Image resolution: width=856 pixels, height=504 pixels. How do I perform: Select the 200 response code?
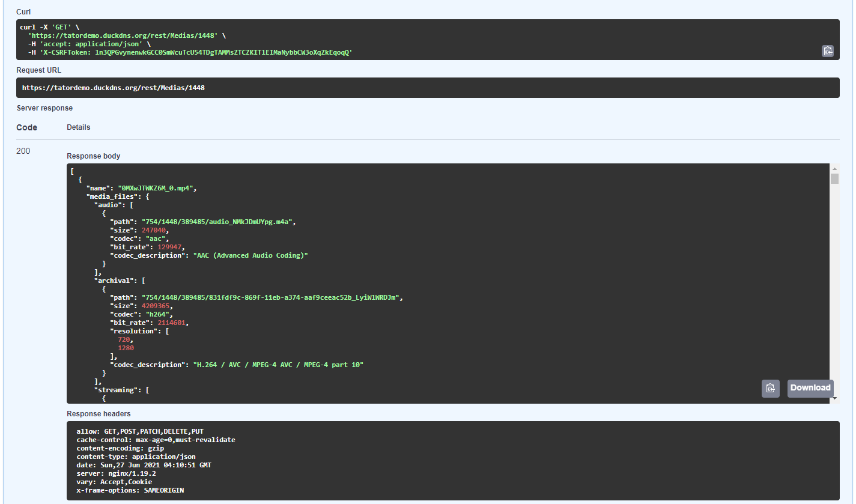click(x=23, y=151)
